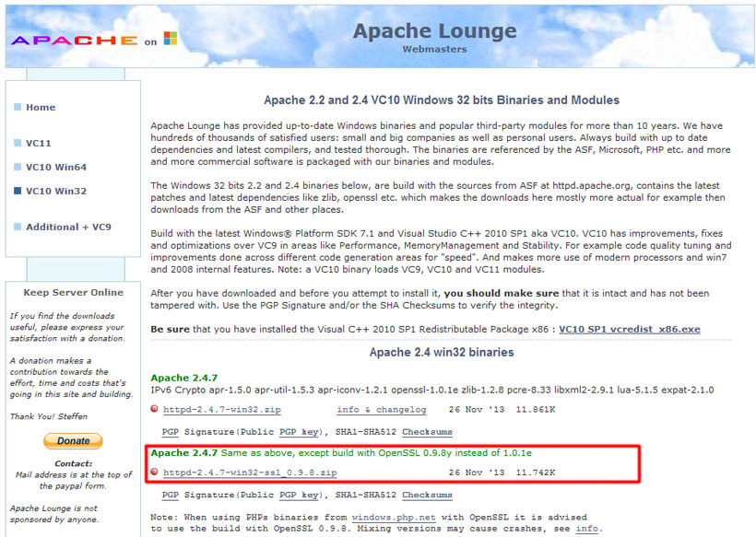
Task: Open PGP key link under ssl_0.9.8 zip
Action: pyautogui.click(x=299, y=496)
